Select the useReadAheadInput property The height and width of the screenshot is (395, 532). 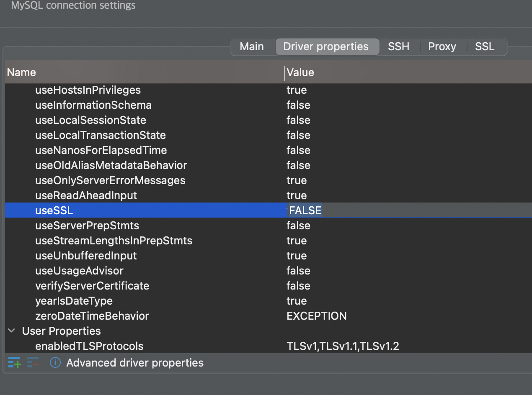(x=86, y=195)
